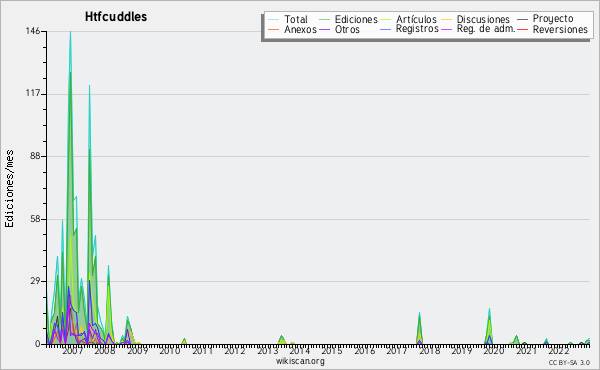Click the 58 y-axis value
This screenshot has height=370, width=600.
point(36,219)
